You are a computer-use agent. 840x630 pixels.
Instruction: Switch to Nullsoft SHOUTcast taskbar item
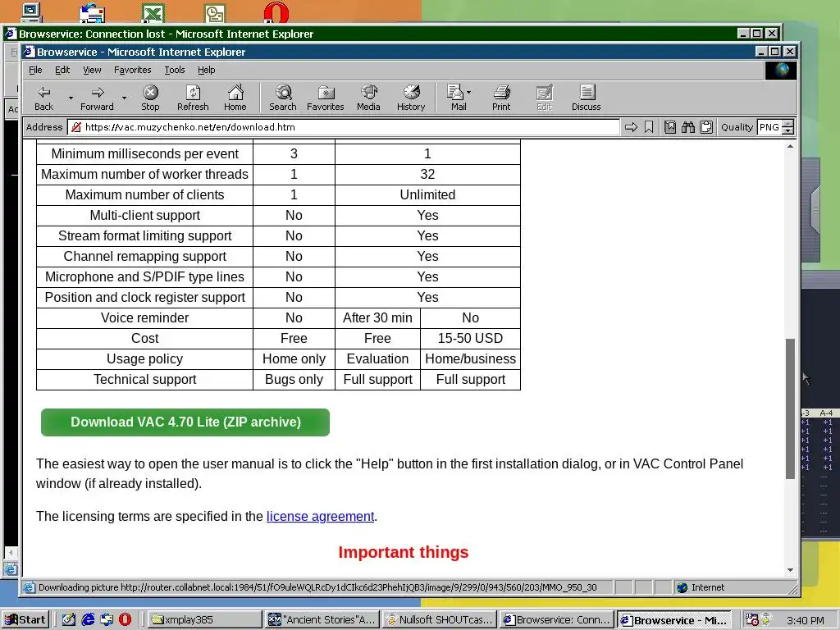click(x=440, y=620)
